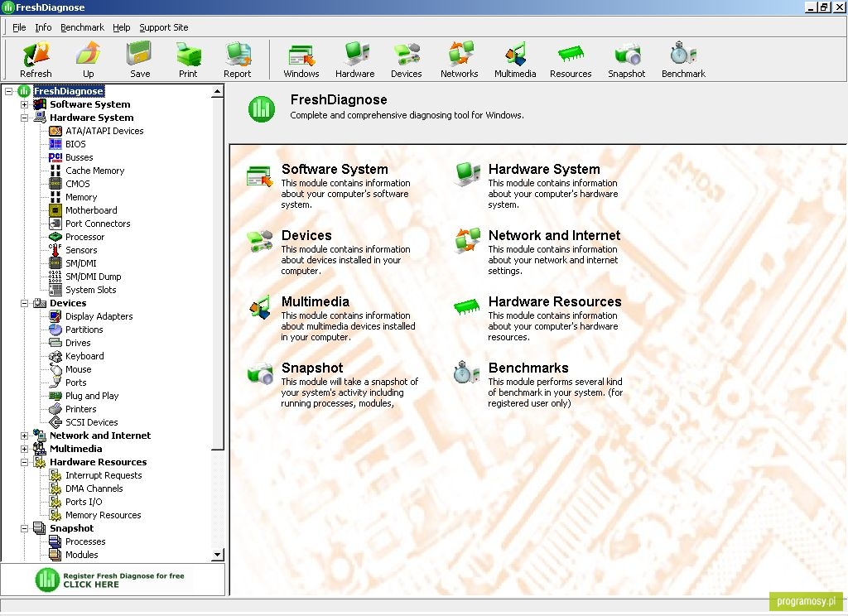Select SM/DMI Dump in the tree
The height and width of the screenshot is (616, 848).
(93, 277)
